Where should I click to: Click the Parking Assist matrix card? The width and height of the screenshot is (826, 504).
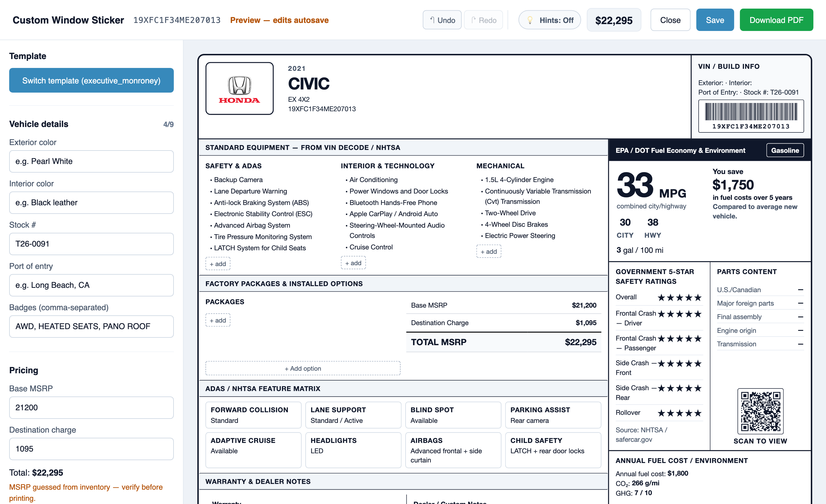point(553,415)
